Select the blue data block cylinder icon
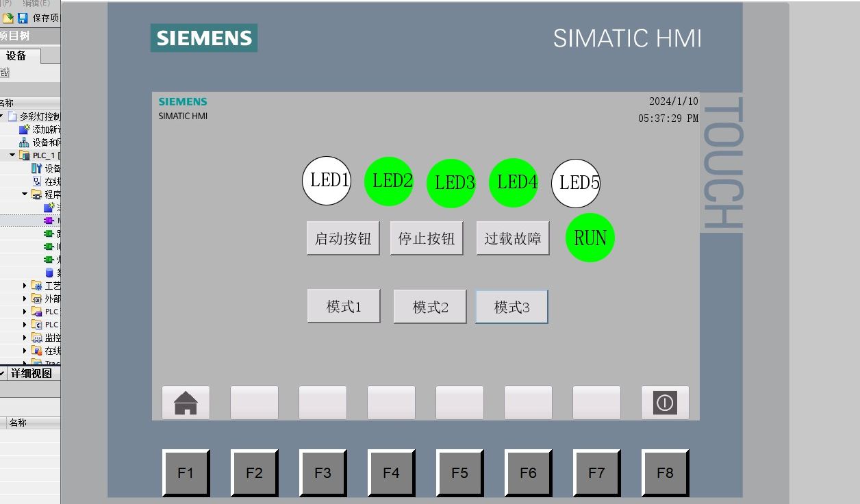 pyautogui.click(x=49, y=273)
